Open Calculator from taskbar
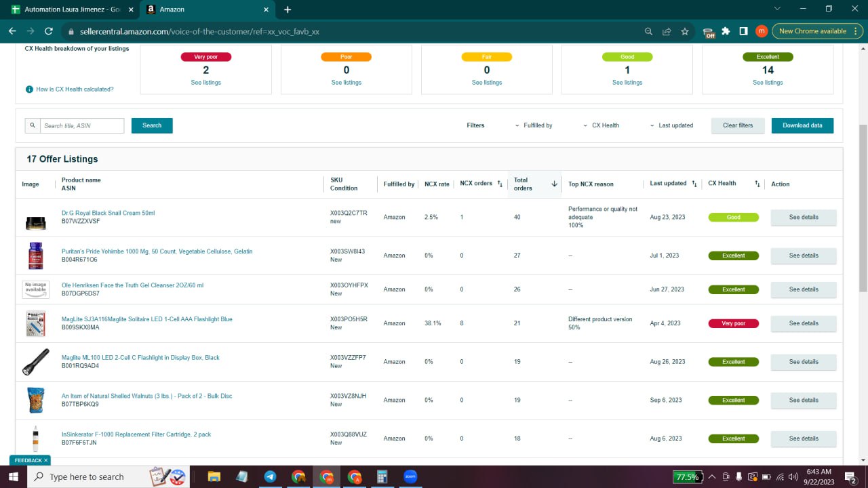The width and height of the screenshot is (868, 488). pos(382,476)
